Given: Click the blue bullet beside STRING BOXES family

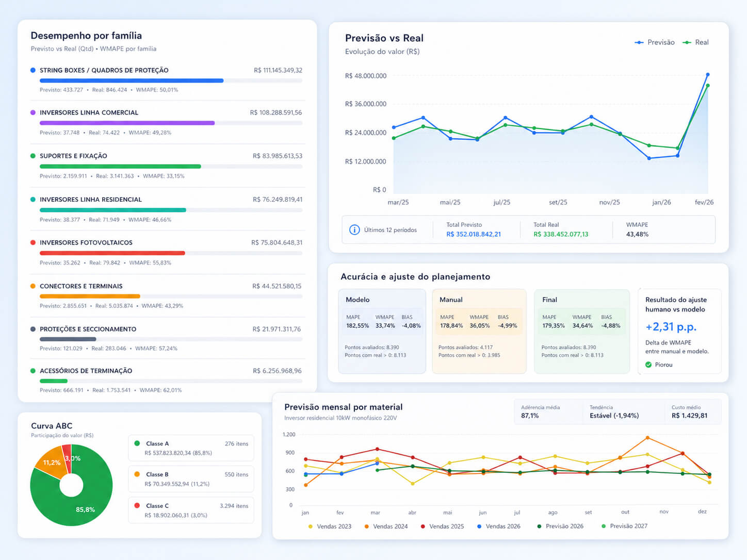Looking at the screenshot, I should pos(33,70).
